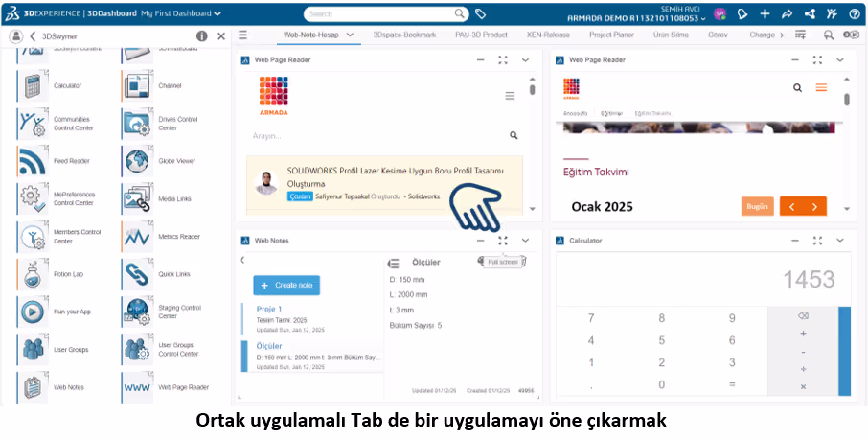Open the hamburger menu left of tabs
Screen dimensions: 868x439
(242, 35)
